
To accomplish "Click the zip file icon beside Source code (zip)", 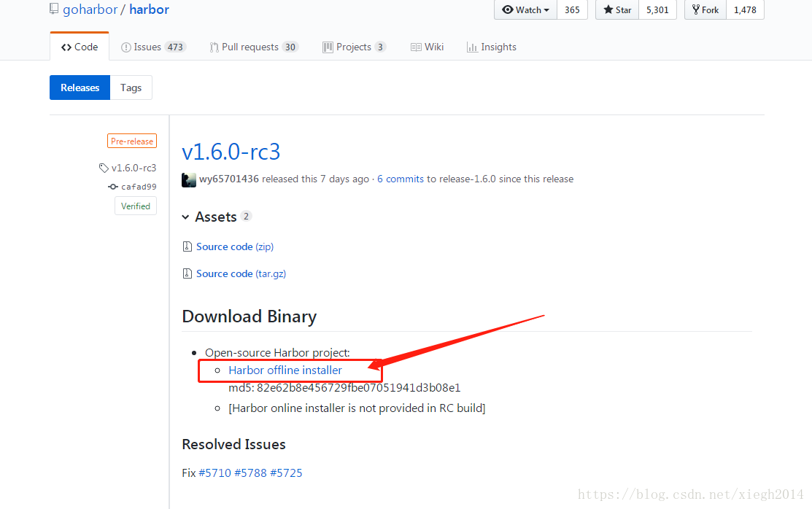I will coord(187,246).
